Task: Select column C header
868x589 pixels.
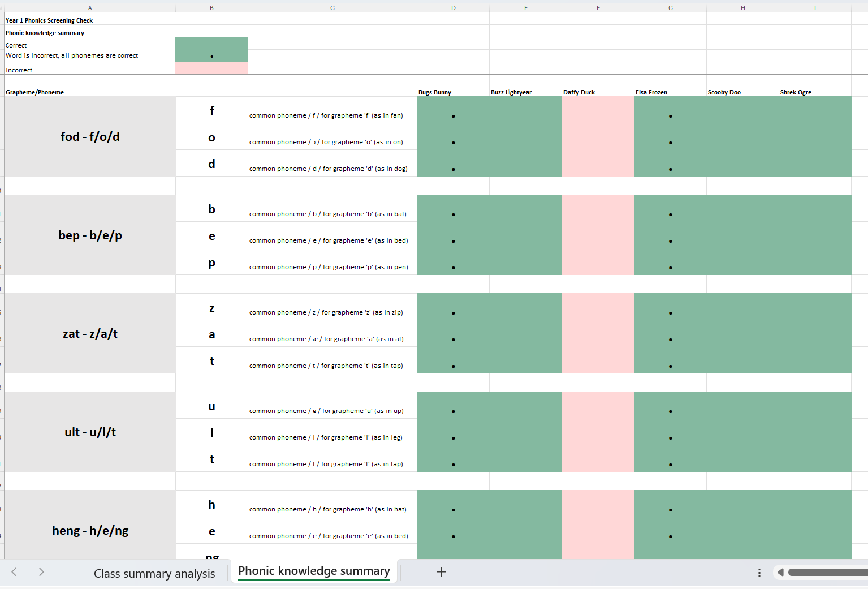Action: 332,8
